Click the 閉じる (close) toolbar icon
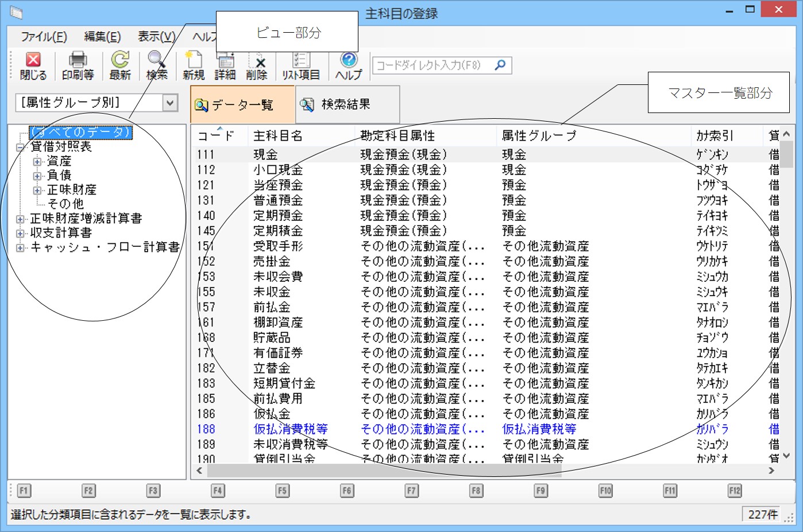Image resolution: width=803 pixels, height=532 pixels. coord(33,65)
